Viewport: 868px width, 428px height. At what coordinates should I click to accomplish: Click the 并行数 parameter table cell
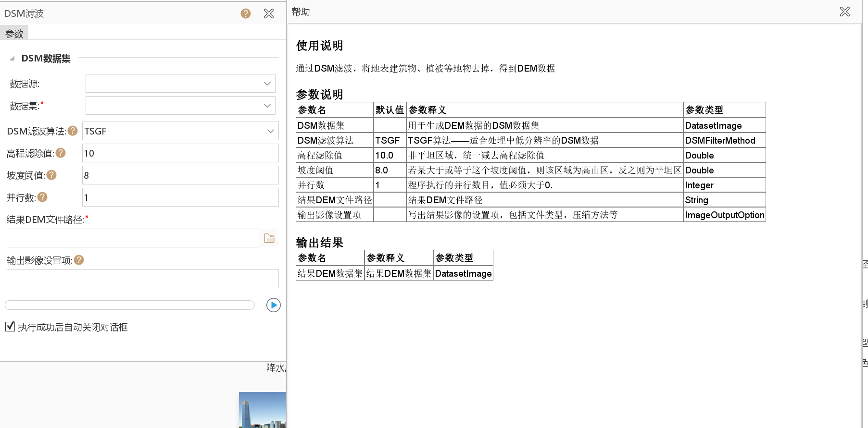[x=335, y=185]
